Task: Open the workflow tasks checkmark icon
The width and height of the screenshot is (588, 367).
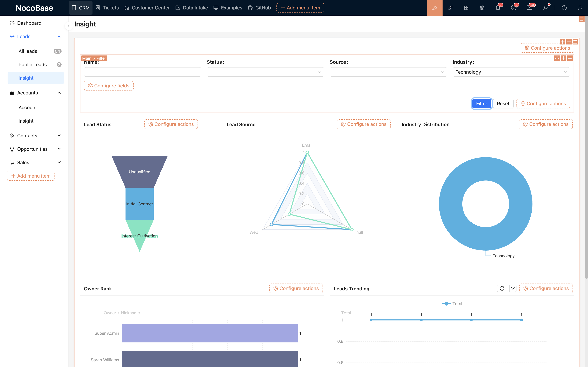Action: click(x=513, y=8)
